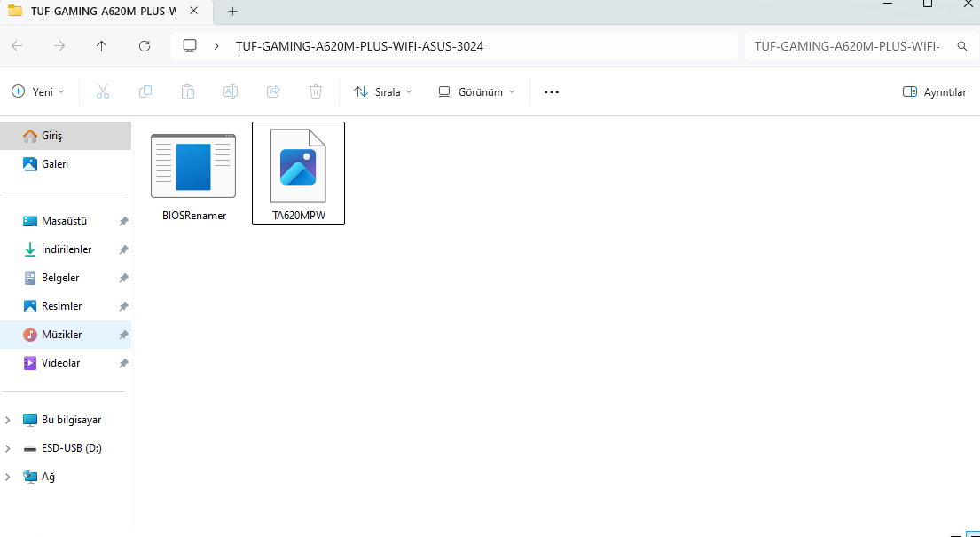The height and width of the screenshot is (537, 980).
Task: Click the TA620MPW file name label
Action: click(299, 216)
